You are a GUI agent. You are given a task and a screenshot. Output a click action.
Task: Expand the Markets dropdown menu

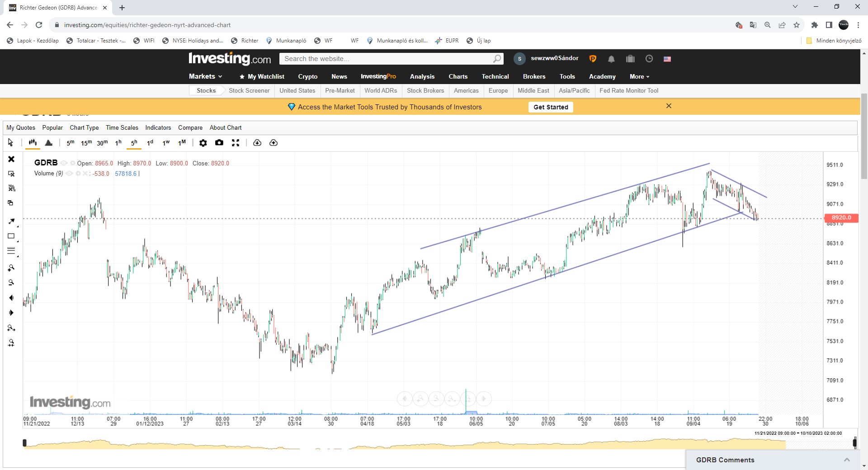point(206,76)
